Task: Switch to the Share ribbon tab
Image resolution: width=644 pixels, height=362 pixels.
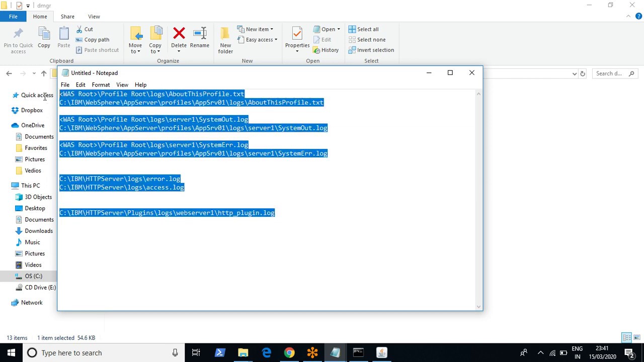Action: pos(67,17)
